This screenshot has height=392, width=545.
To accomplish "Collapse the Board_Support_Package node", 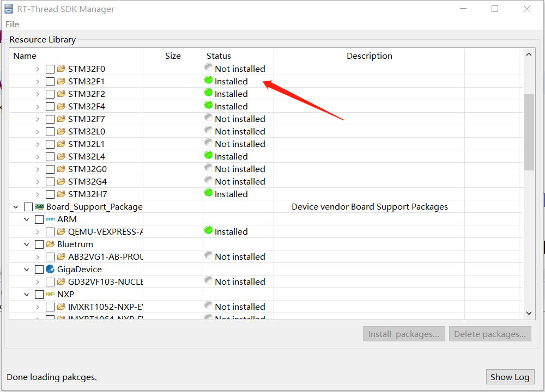I will pyautogui.click(x=16, y=207).
